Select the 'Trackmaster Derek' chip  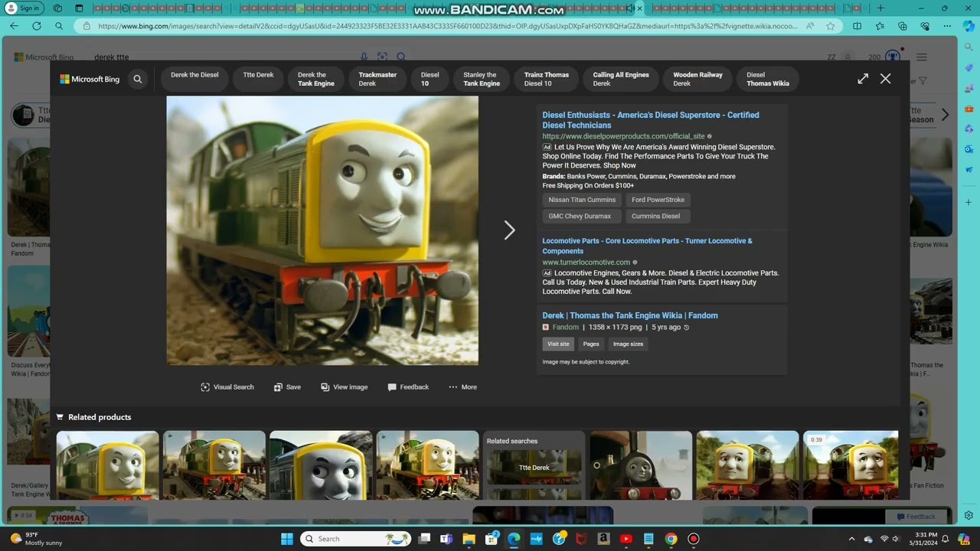(x=377, y=79)
